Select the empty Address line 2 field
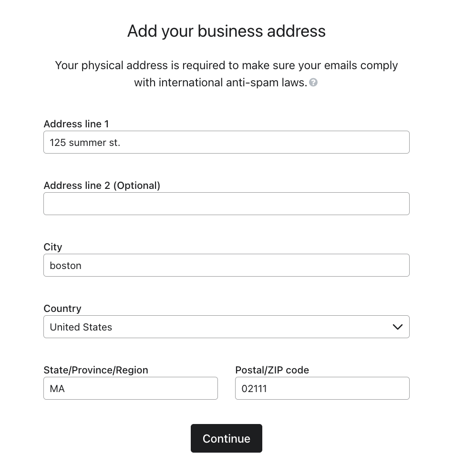Screen dimensions: 454x476 coord(227,204)
